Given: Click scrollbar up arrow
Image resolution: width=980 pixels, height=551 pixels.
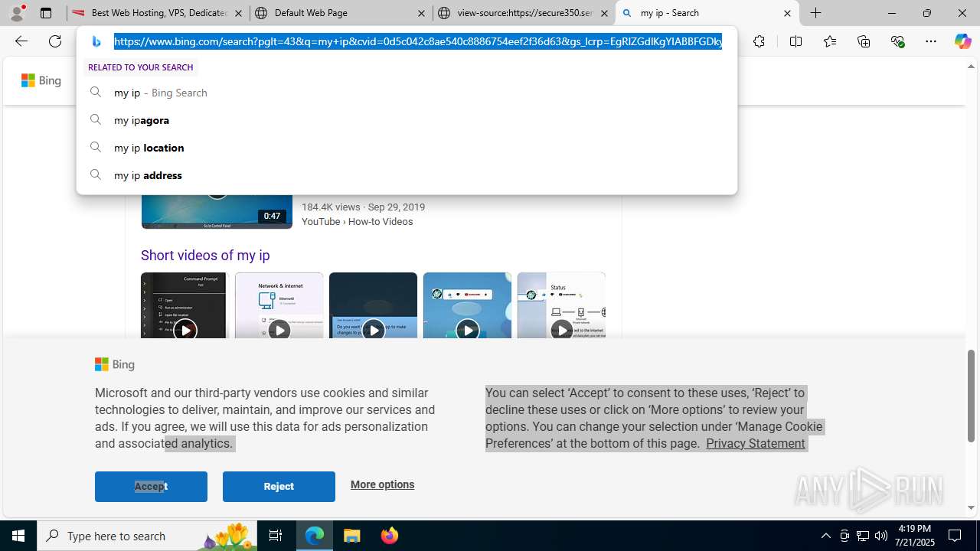Looking at the screenshot, I should click(971, 67).
